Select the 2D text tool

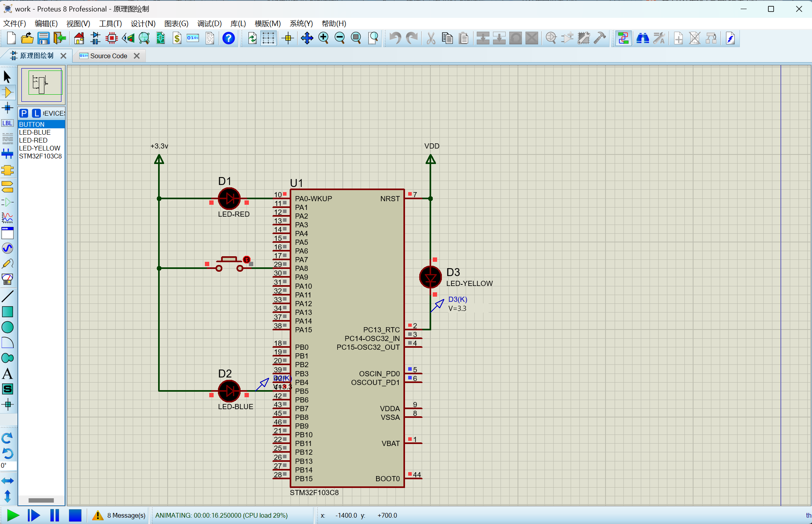[x=8, y=373]
